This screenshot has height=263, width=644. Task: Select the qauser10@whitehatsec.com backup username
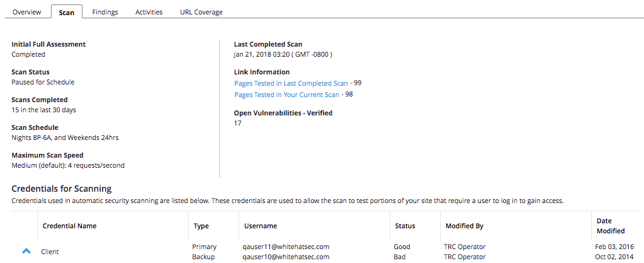click(285, 257)
